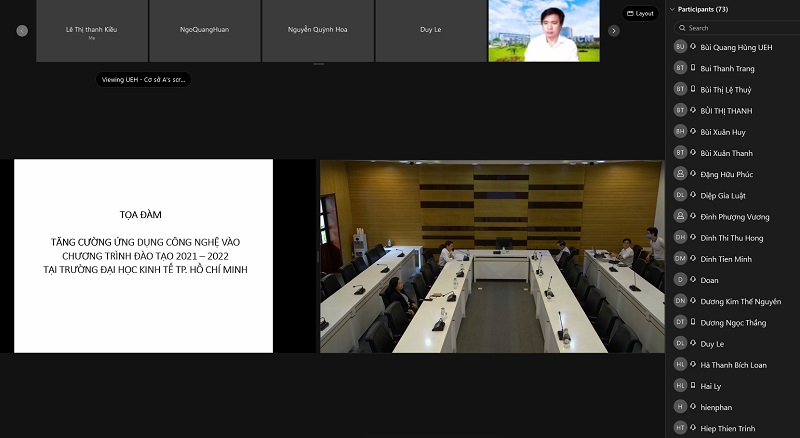
Task: Click the mobile device icon next to Bùi Thị Lệ Thuỷ
Action: point(693,89)
